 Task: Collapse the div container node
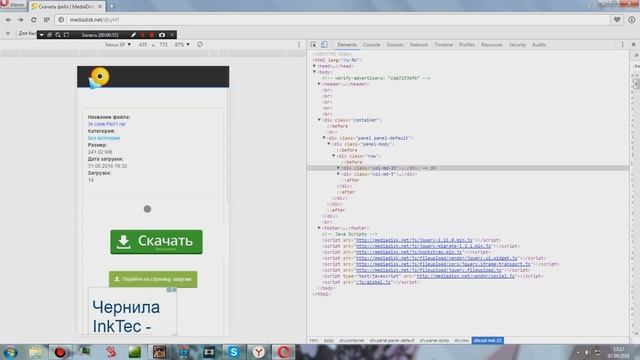319,120
